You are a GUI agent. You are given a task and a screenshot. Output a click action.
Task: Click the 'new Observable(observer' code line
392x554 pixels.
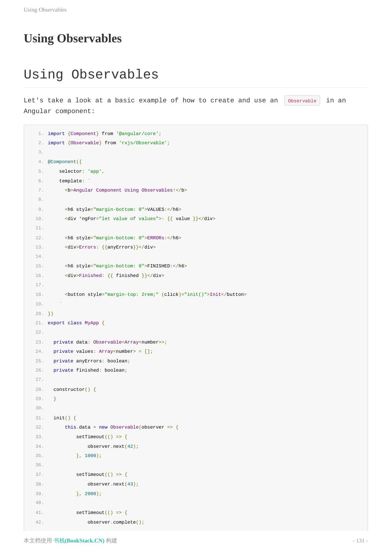122,427
